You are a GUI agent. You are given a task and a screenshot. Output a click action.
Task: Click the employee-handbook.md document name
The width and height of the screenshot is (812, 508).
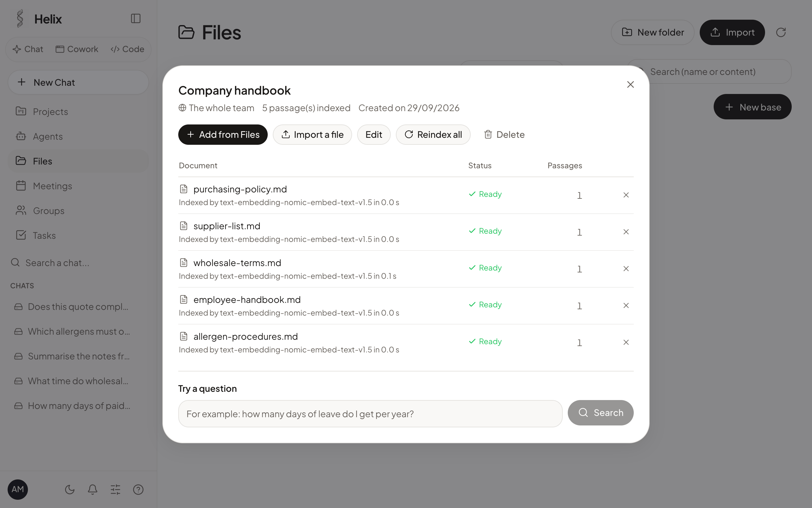pyautogui.click(x=247, y=300)
